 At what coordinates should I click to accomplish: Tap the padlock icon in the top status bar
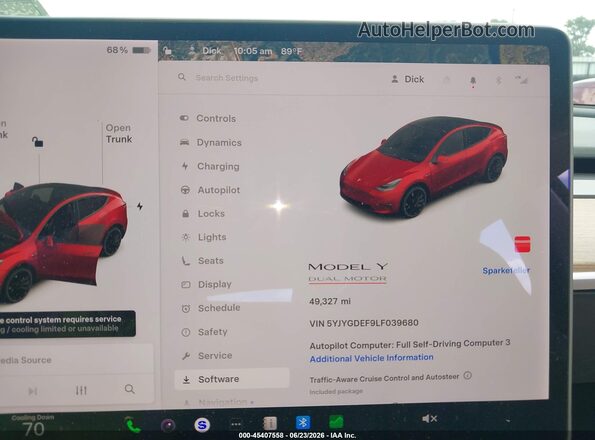pyautogui.click(x=167, y=50)
